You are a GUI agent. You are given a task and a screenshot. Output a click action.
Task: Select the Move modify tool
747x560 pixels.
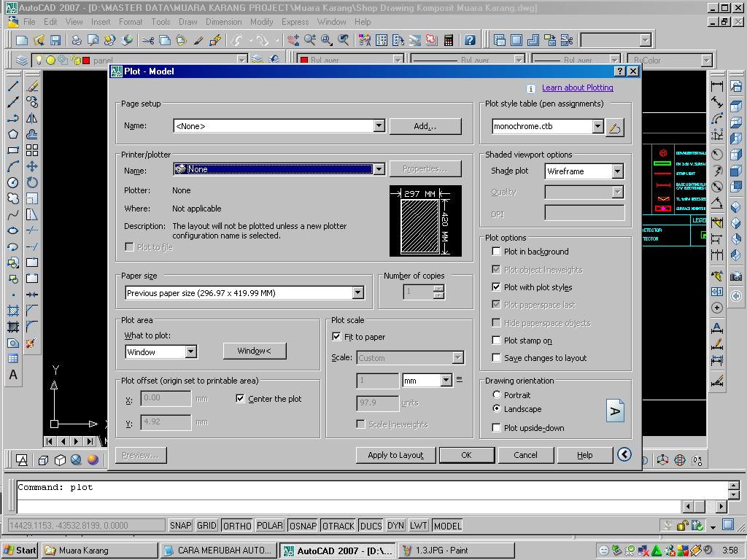pos(32,166)
